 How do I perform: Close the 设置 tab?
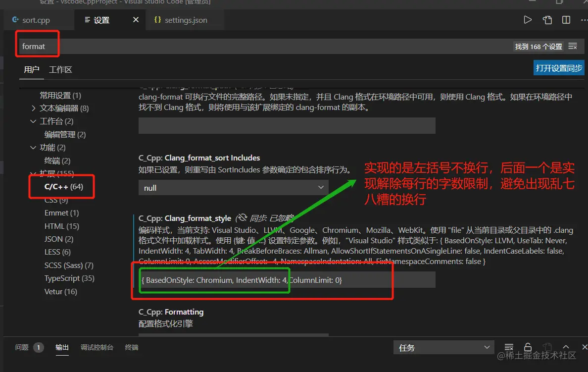click(x=136, y=19)
